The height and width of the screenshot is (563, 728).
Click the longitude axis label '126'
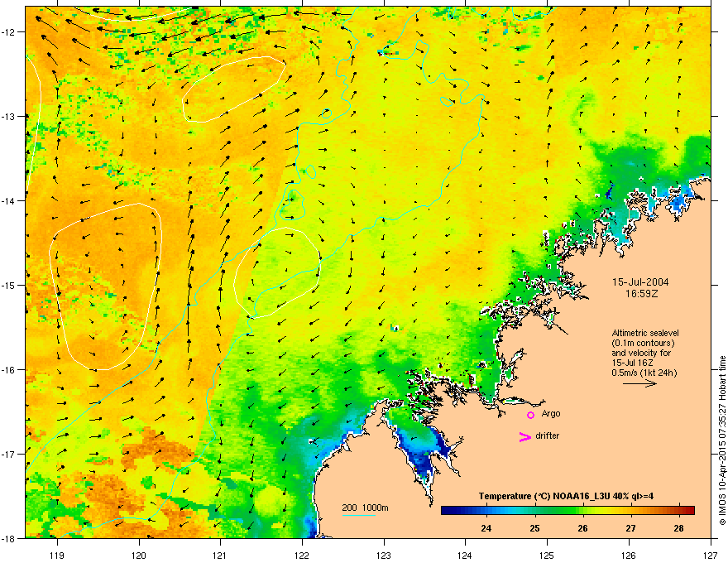[629, 555]
